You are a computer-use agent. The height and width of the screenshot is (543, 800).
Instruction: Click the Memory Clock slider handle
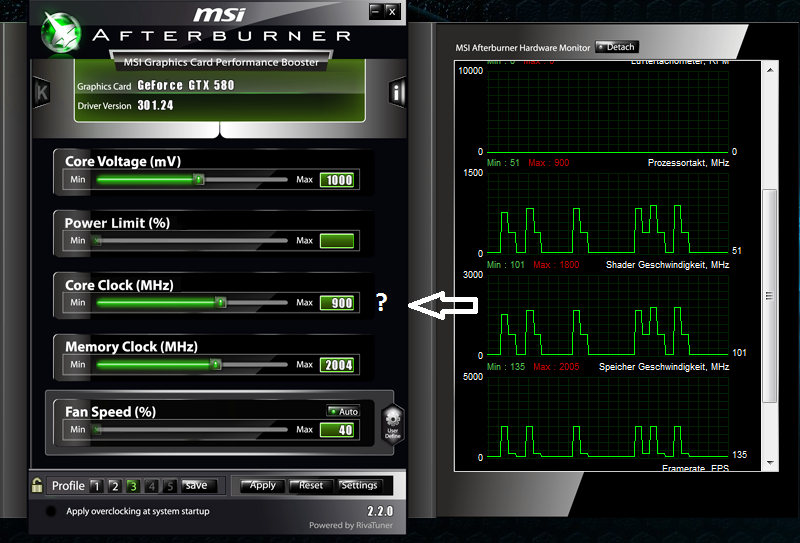pos(216,364)
